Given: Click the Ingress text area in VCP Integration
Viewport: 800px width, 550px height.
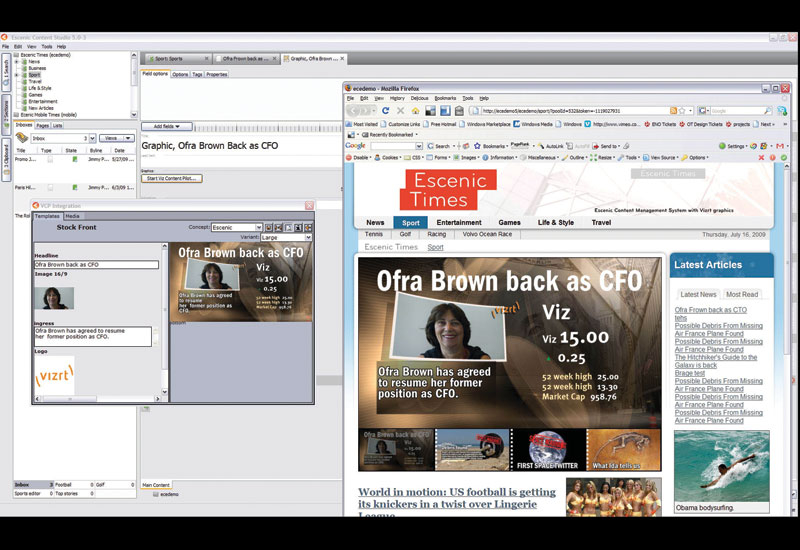Looking at the screenshot, I should point(93,336).
